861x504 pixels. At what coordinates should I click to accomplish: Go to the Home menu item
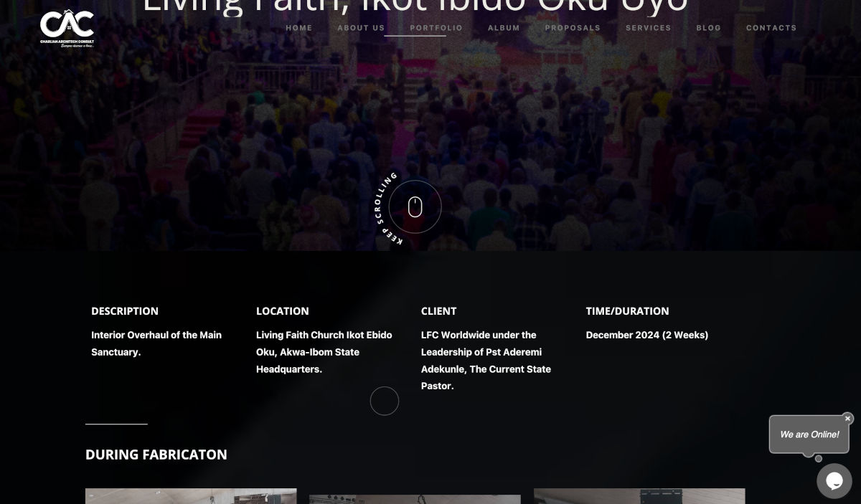(299, 28)
